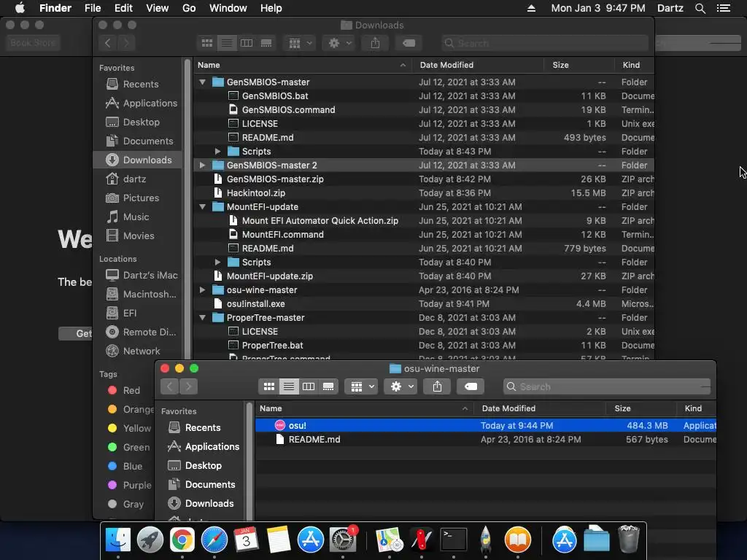This screenshot has height=560, width=747.
Task: Expand the osu-wine-master folder in Downloads
Action: click(x=203, y=290)
